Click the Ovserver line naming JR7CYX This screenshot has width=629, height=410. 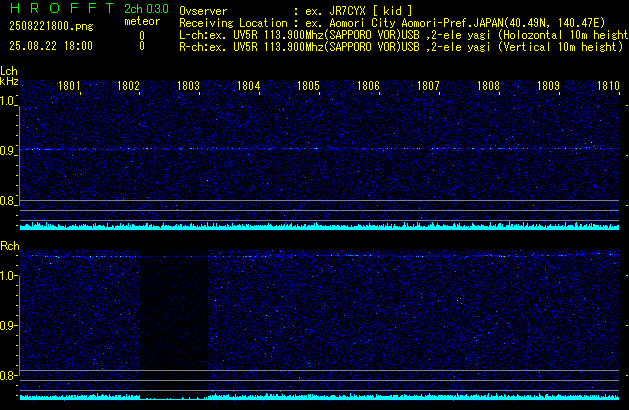point(296,11)
